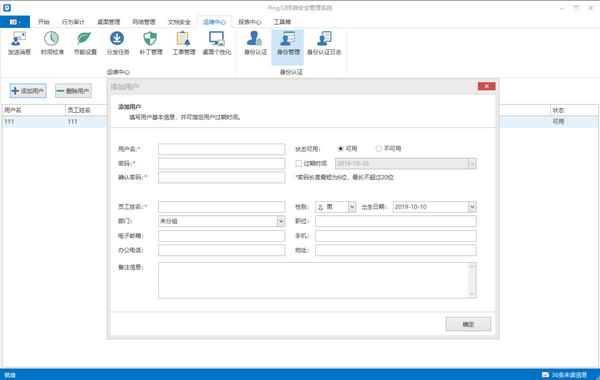Expand the disabled expiration date dropdown

tap(472, 163)
